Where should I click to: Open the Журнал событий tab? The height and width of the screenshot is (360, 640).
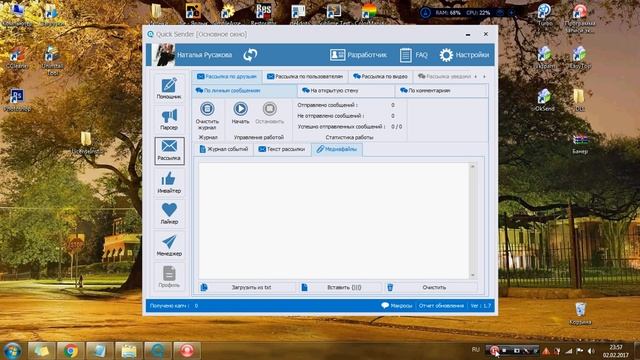click(x=224, y=149)
